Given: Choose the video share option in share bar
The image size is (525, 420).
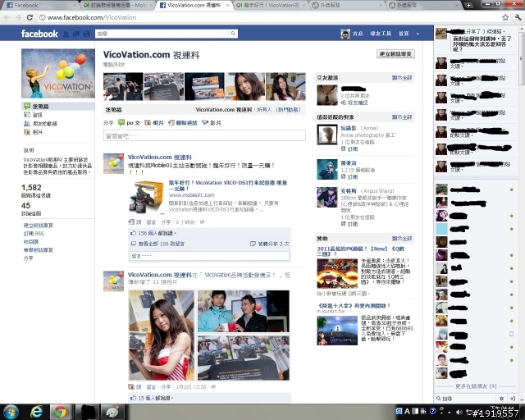Looking at the screenshot, I should (x=212, y=123).
